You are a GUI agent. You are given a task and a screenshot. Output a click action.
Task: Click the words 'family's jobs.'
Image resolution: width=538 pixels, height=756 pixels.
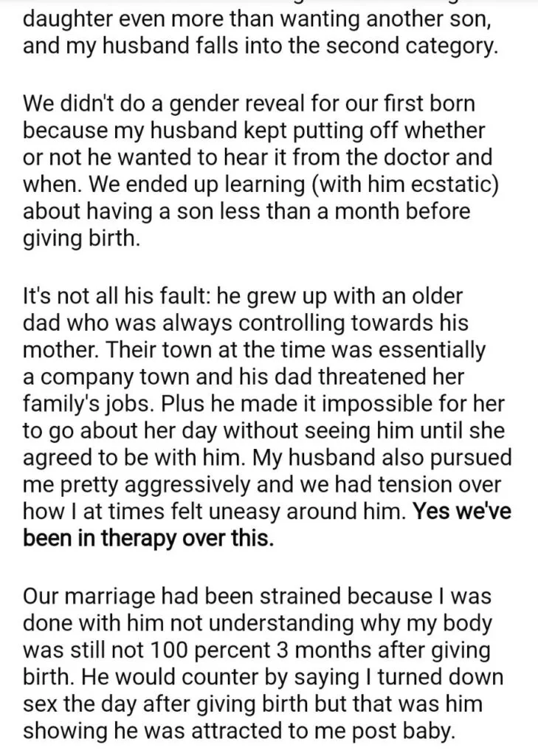(89, 404)
